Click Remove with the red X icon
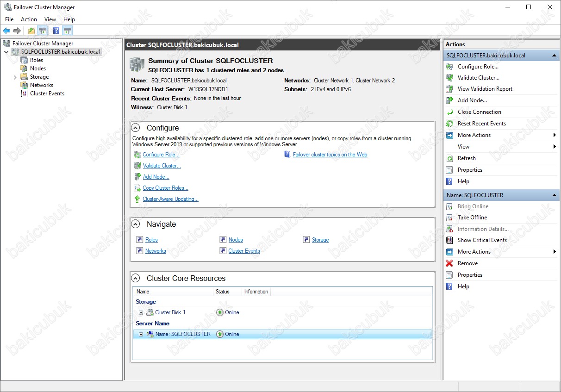The width and height of the screenshot is (561, 392). coord(467,263)
